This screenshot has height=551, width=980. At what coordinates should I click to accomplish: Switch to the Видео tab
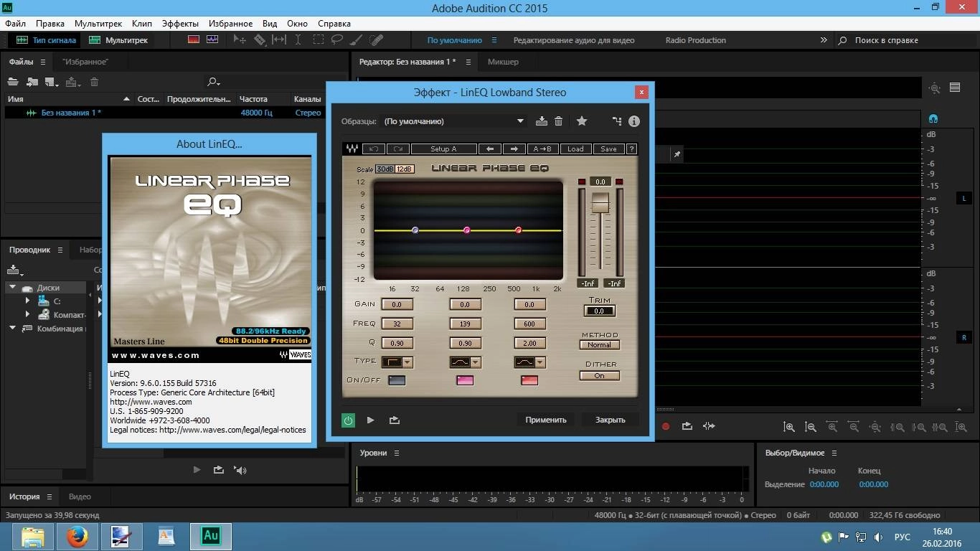coord(80,496)
